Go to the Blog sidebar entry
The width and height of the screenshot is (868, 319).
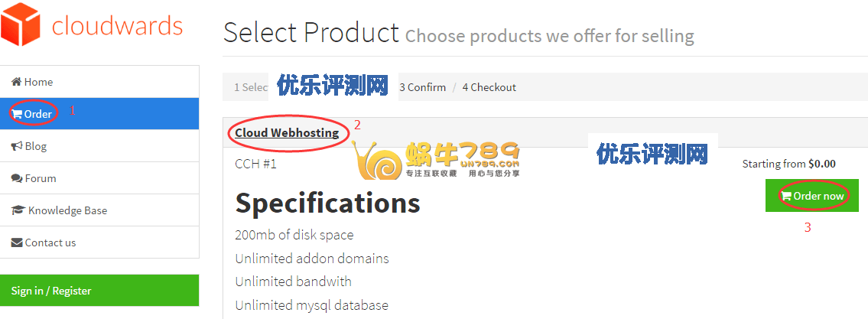[x=99, y=146]
